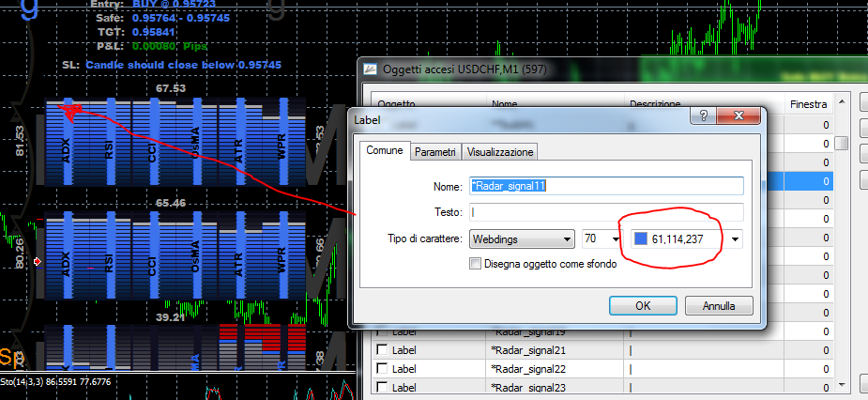Click the CCI bar in top radar panel

153,142
